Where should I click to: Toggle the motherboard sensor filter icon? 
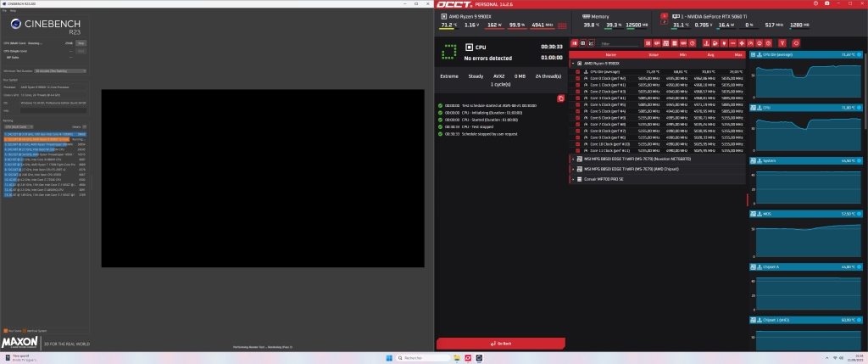pyautogui.click(x=665, y=43)
